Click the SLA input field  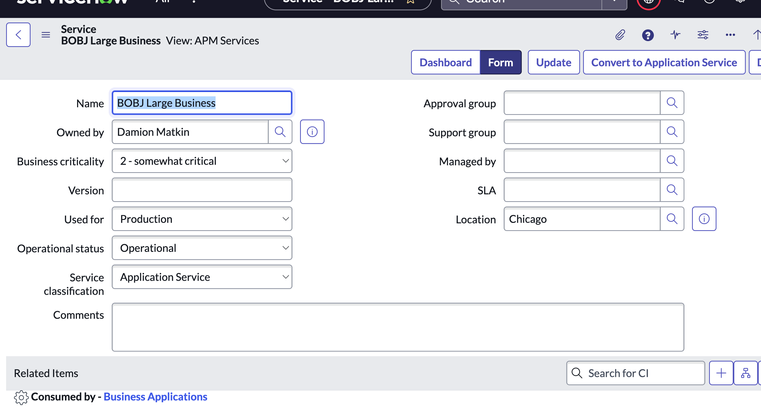(x=582, y=190)
